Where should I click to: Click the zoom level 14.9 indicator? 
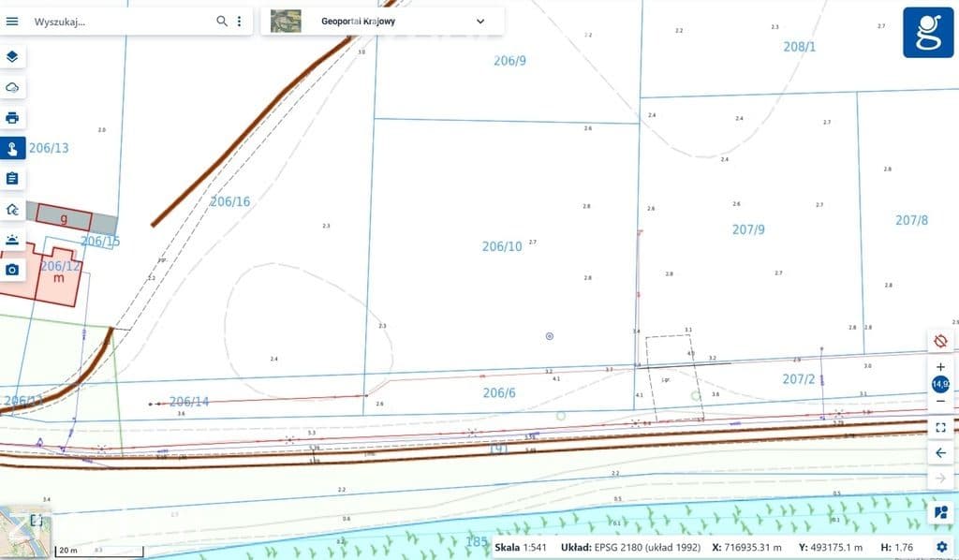tap(940, 384)
